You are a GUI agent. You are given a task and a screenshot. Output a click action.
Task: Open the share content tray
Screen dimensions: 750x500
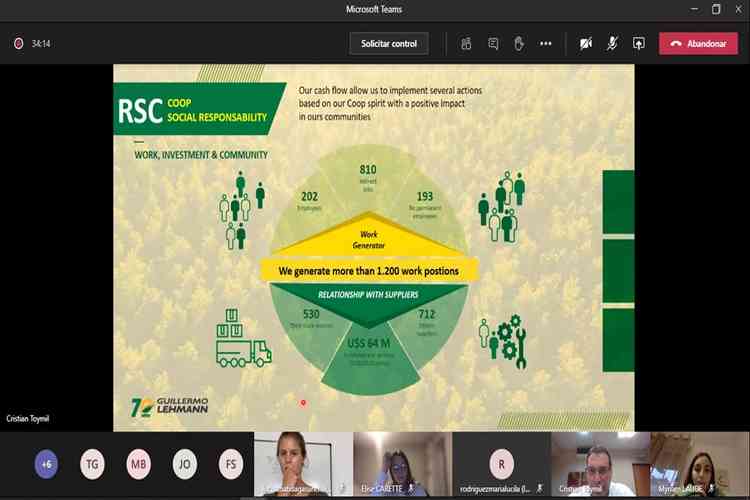coord(638,44)
